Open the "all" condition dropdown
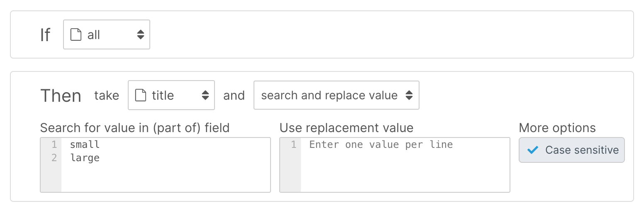Image resolution: width=644 pixels, height=211 pixels. pyautogui.click(x=106, y=35)
